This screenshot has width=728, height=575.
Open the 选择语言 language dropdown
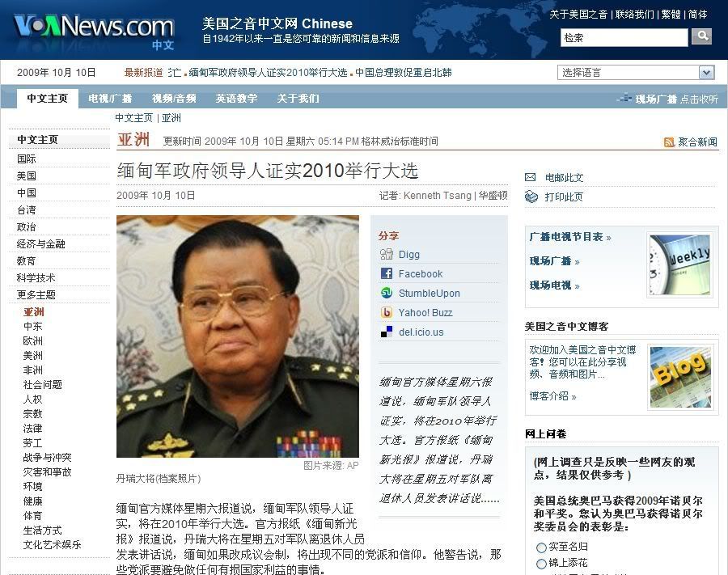[636, 73]
